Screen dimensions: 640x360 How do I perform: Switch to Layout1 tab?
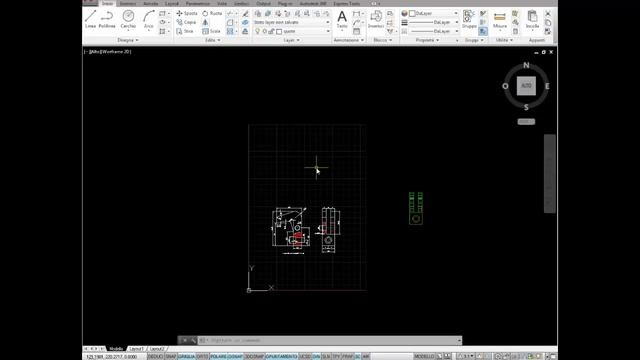[136, 349]
